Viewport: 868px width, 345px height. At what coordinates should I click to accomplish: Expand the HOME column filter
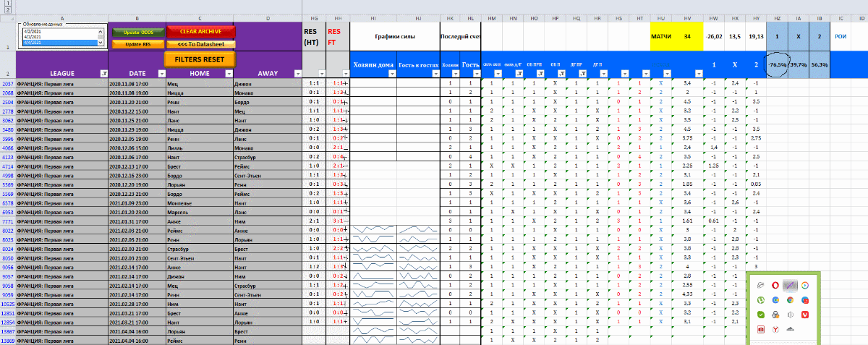[229, 74]
